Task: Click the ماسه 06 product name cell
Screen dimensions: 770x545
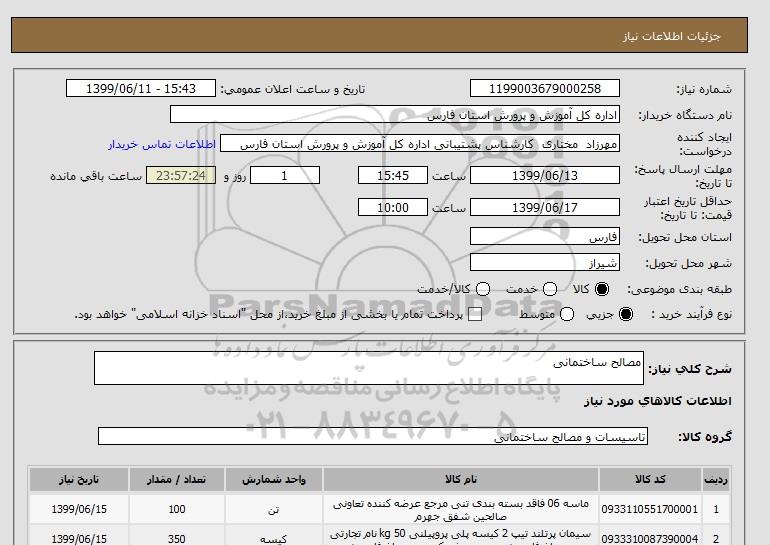Action: pos(461,510)
